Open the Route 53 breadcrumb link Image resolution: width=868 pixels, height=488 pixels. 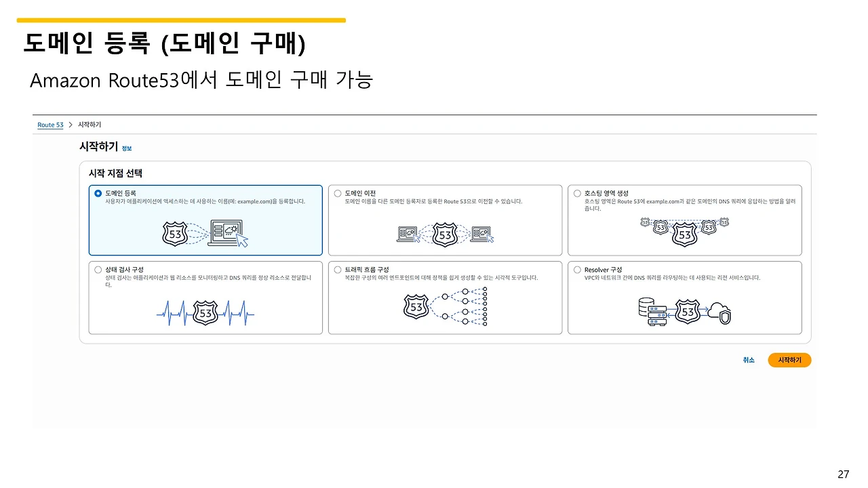pyautogui.click(x=50, y=125)
